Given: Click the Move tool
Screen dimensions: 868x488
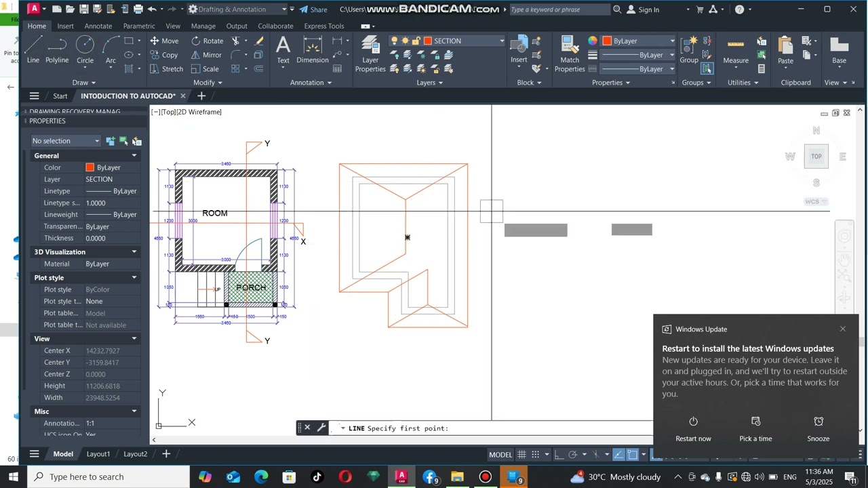Looking at the screenshot, I should [164, 41].
